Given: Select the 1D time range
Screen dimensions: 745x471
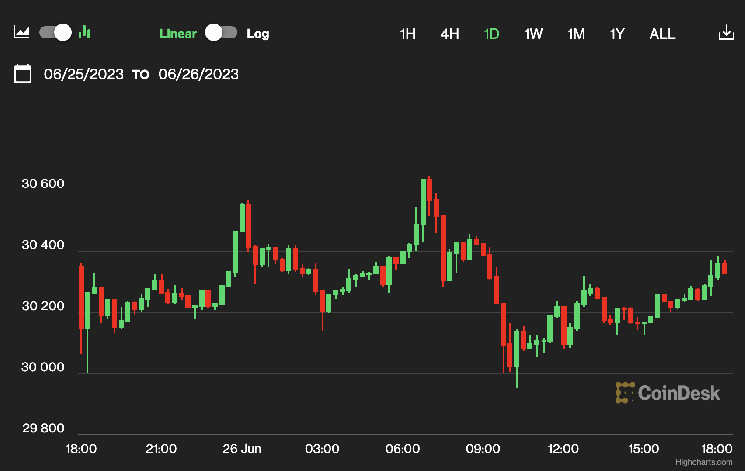Looking at the screenshot, I should (492, 33).
